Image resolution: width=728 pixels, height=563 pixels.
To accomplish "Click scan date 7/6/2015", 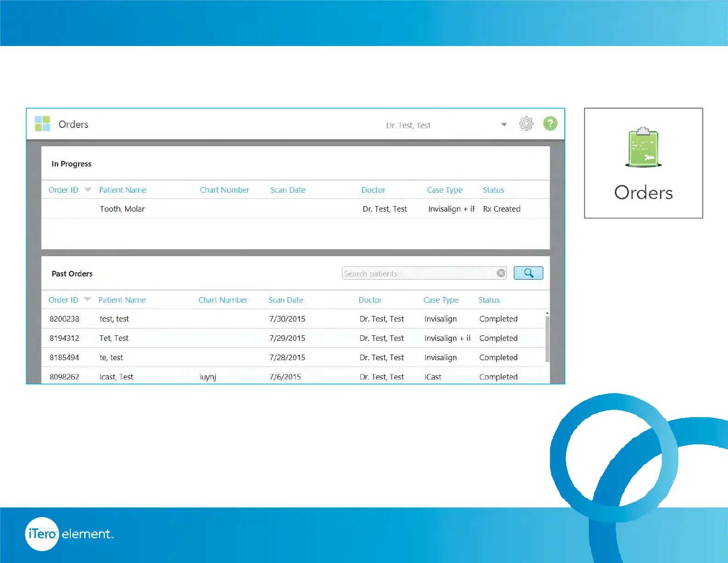I will [x=285, y=377].
